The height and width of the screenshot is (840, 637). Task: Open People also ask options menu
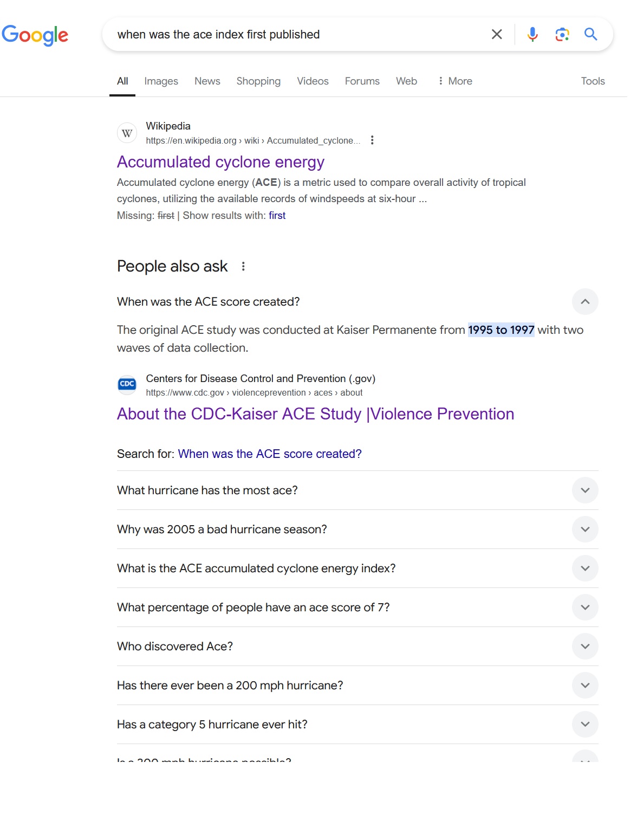(x=243, y=267)
